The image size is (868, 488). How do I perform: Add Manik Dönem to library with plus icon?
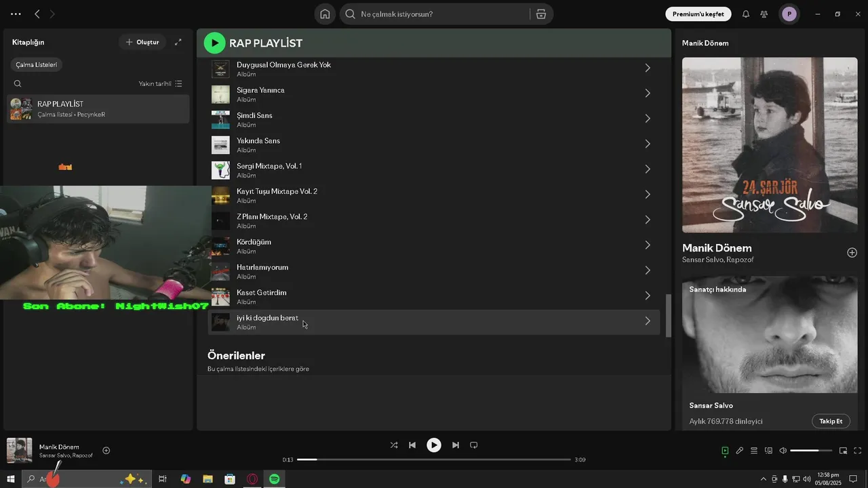pyautogui.click(x=852, y=253)
